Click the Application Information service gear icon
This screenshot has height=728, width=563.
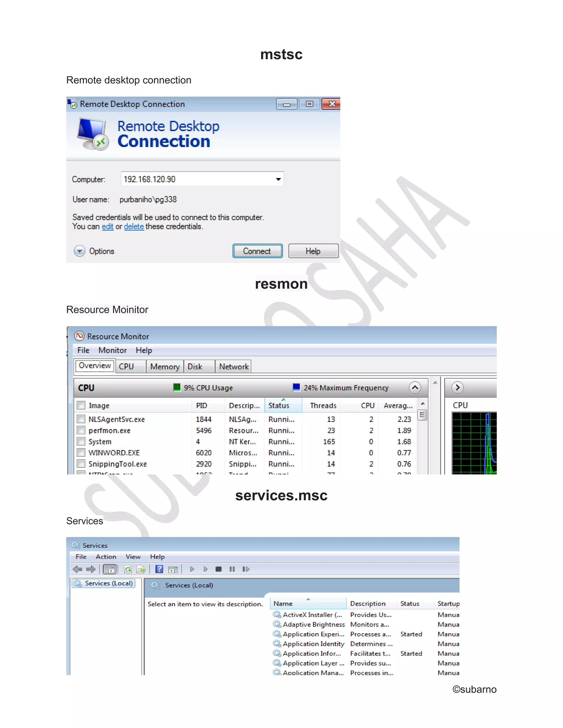click(277, 653)
